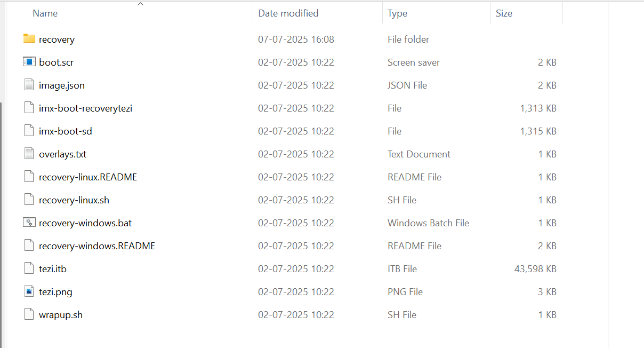The height and width of the screenshot is (348, 644).
Task: Click the wrapup.sh file icon
Action: point(29,314)
